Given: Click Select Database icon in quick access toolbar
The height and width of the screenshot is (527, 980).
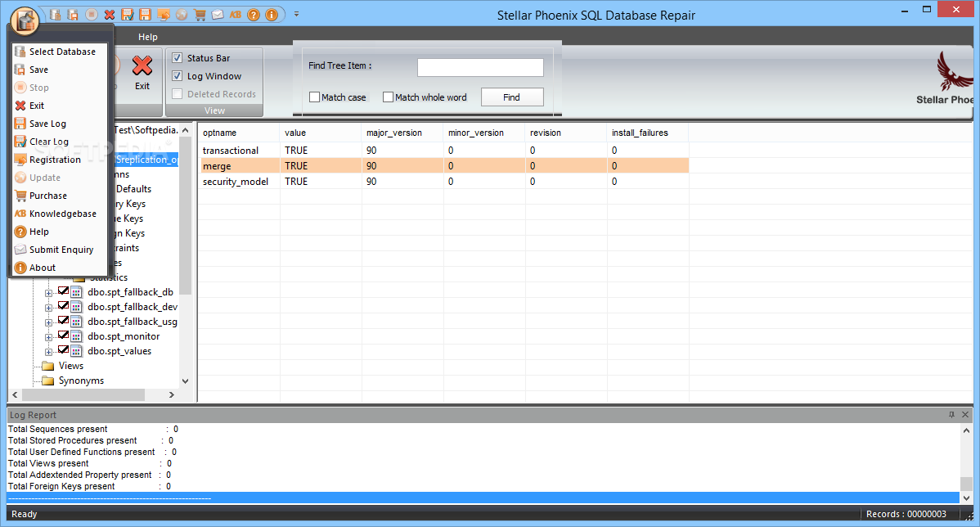Looking at the screenshot, I should pos(55,15).
